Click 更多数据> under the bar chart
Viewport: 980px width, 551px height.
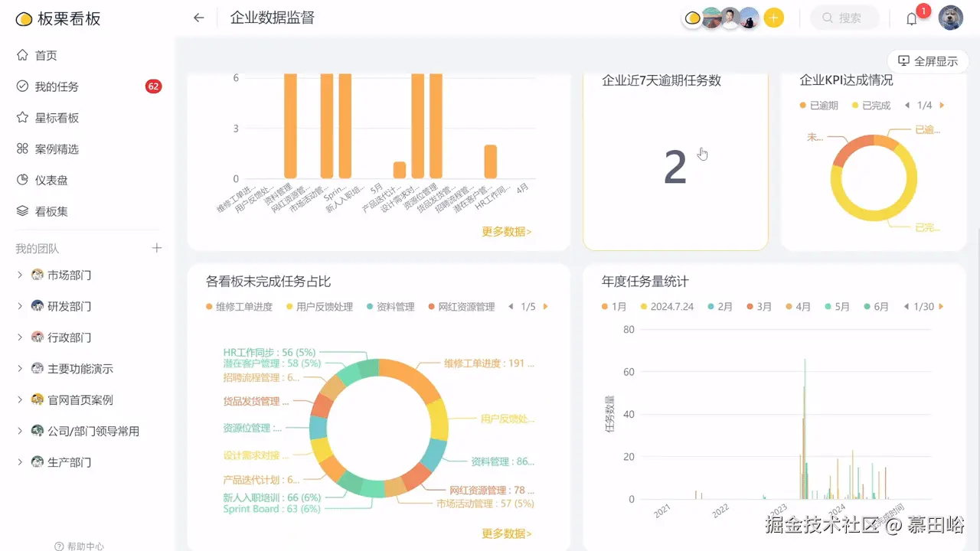(x=507, y=231)
